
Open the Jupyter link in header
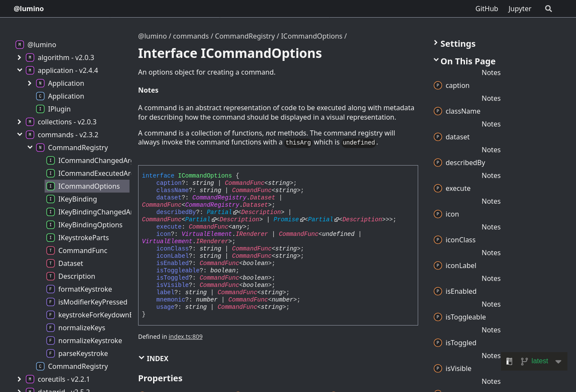pyautogui.click(x=520, y=9)
